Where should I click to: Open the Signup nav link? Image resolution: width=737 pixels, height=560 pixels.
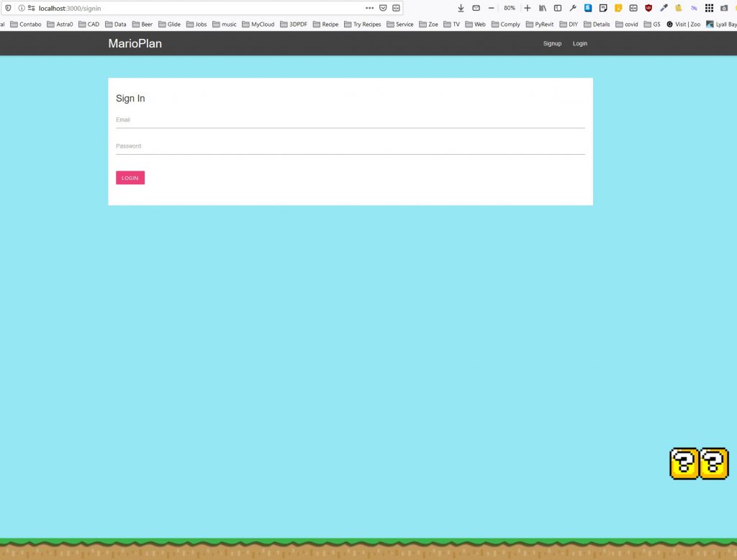click(x=552, y=44)
